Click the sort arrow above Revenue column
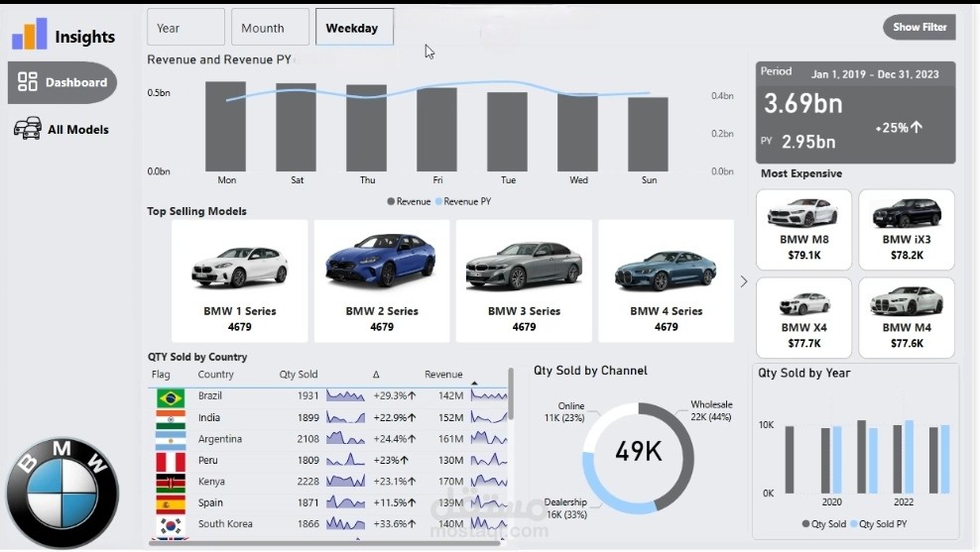 [474, 383]
